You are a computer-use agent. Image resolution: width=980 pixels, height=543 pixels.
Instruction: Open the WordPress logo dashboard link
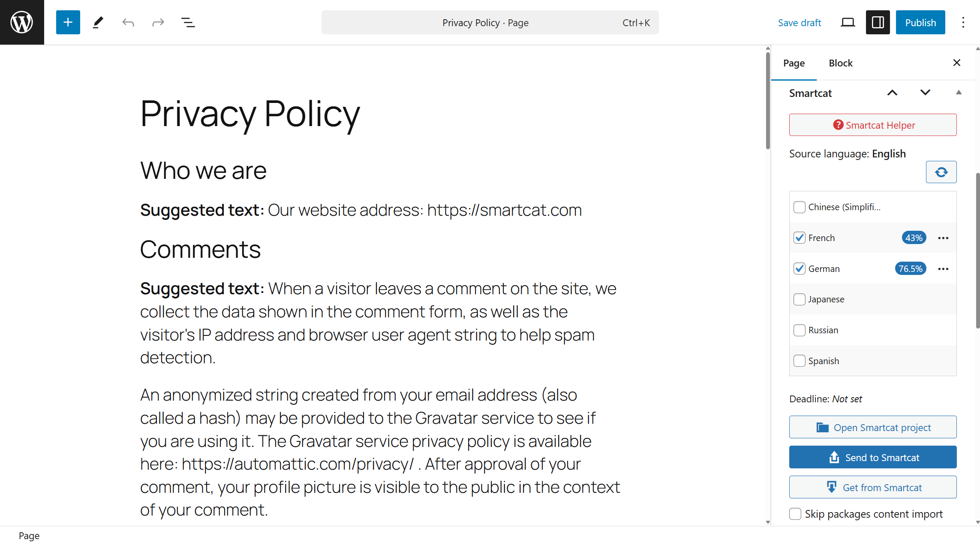click(x=22, y=22)
